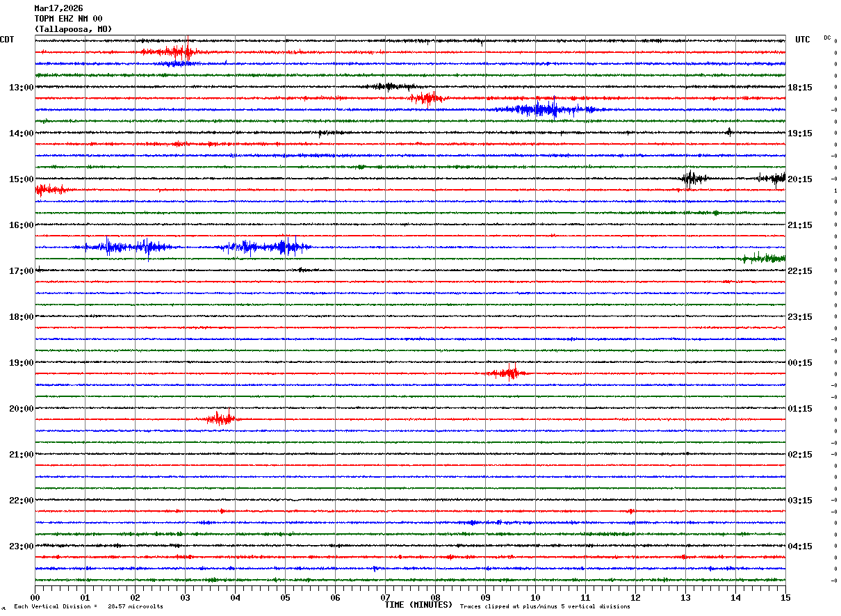Click minute 15 on the bottom axis

click(785, 597)
